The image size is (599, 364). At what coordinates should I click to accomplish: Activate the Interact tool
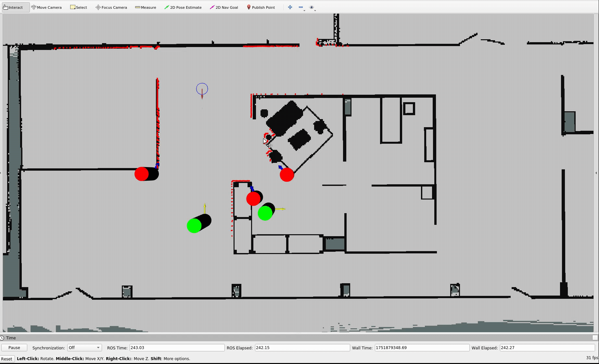point(13,7)
